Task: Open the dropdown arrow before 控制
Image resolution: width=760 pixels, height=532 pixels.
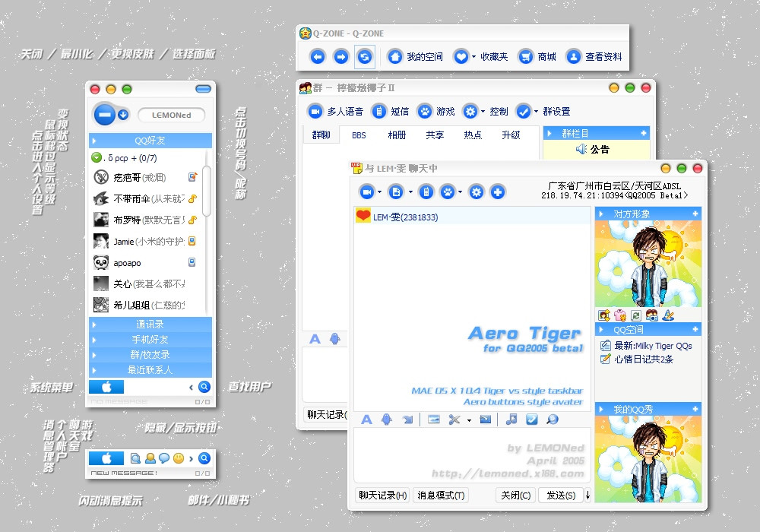Action: [x=483, y=112]
